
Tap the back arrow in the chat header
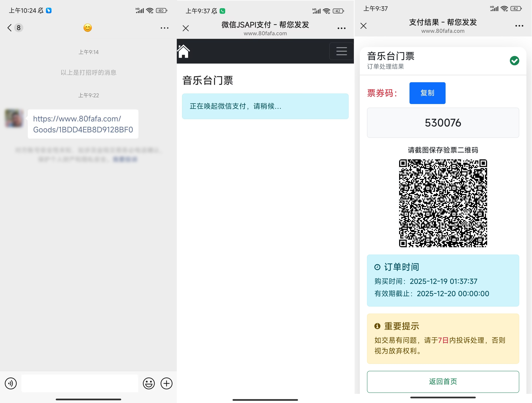coord(10,28)
